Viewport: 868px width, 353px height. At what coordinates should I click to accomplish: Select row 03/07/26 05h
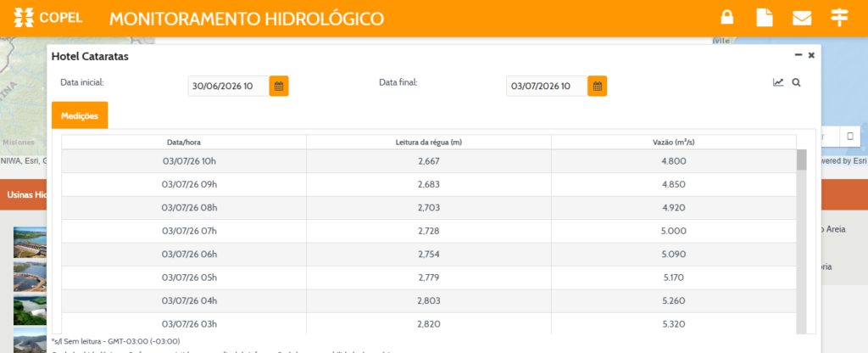[x=429, y=277]
